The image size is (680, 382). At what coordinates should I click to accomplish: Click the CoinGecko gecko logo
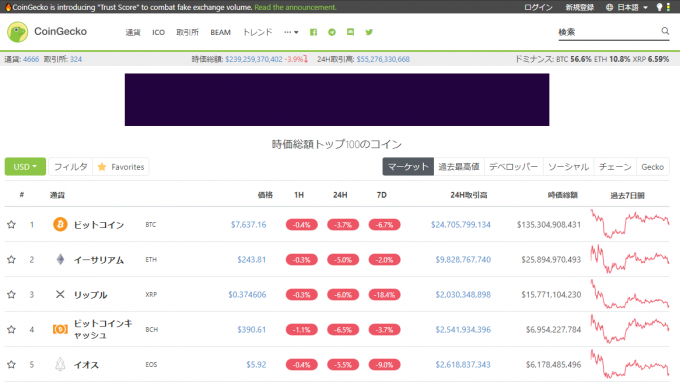(x=18, y=32)
